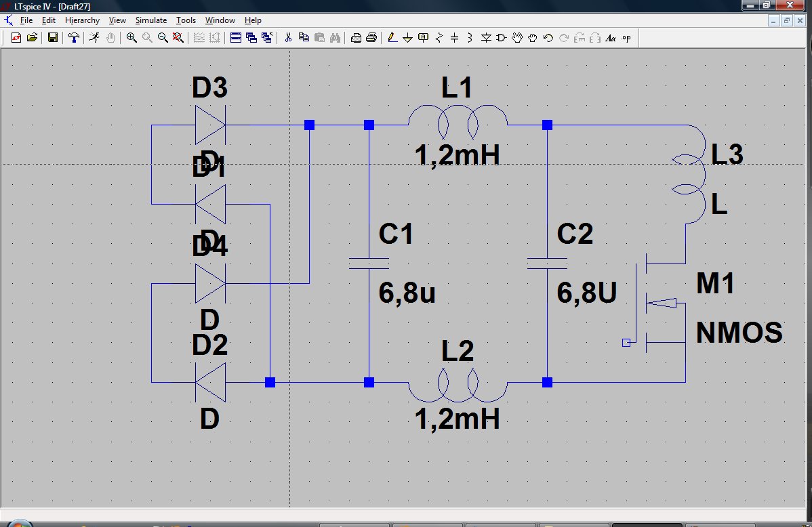
Task: Cut selection with scissors icon
Action: point(289,38)
